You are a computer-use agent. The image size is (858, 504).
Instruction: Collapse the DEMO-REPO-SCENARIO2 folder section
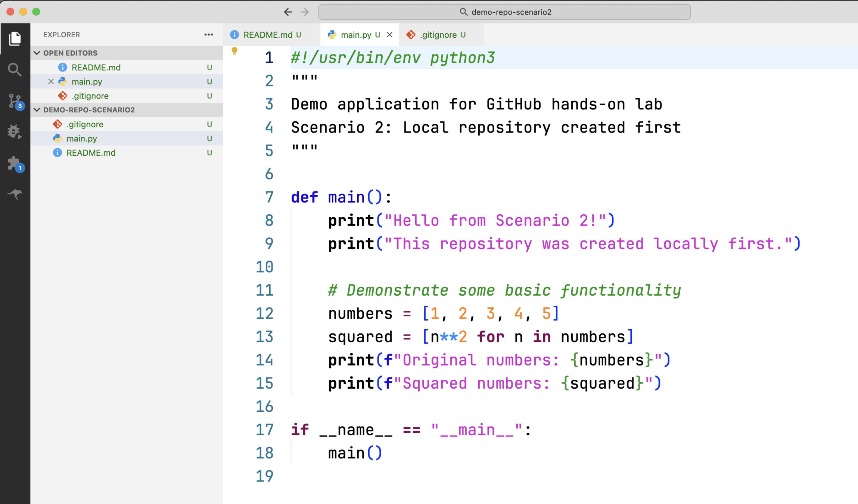[x=37, y=110]
